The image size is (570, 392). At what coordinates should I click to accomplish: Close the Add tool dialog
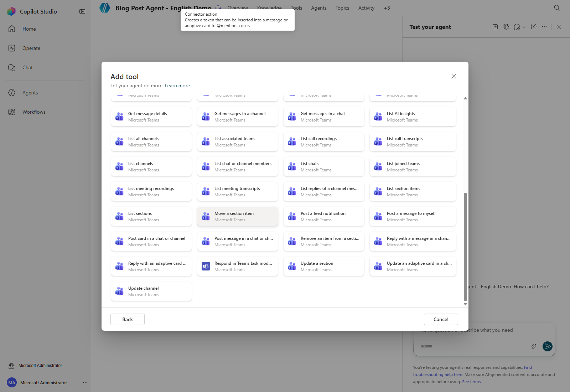[454, 76]
